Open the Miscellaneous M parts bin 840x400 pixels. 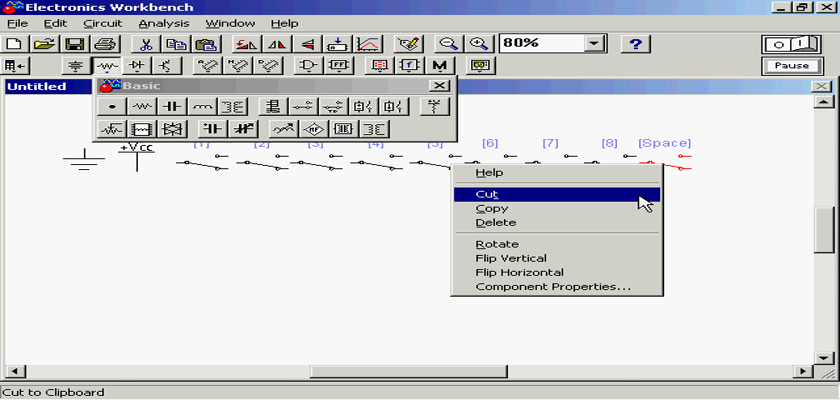pos(440,66)
